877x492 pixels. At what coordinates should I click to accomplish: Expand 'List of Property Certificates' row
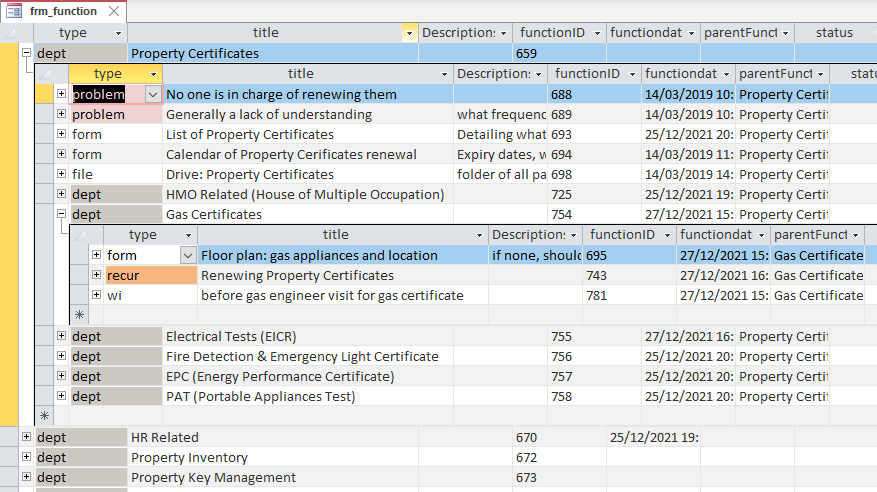click(x=62, y=134)
